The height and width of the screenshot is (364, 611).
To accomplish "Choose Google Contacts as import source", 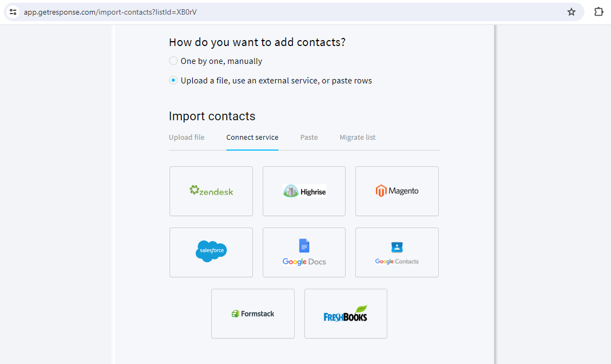I will 396,252.
